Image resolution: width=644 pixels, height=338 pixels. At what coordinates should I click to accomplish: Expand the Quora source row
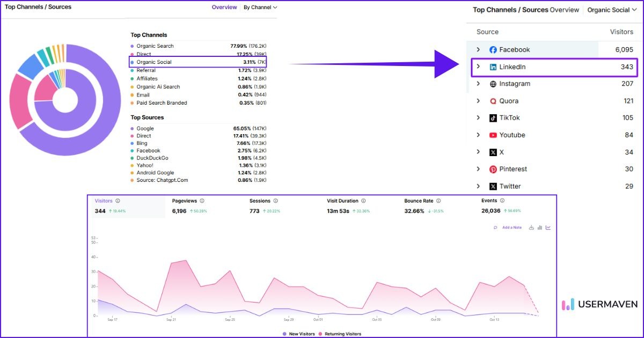click(x=478, y=101)
